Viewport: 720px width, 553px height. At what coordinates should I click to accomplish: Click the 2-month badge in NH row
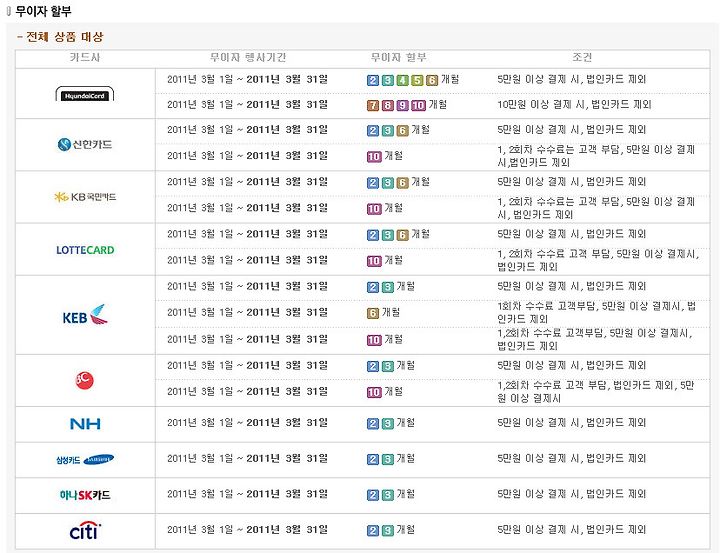[373, 423]
